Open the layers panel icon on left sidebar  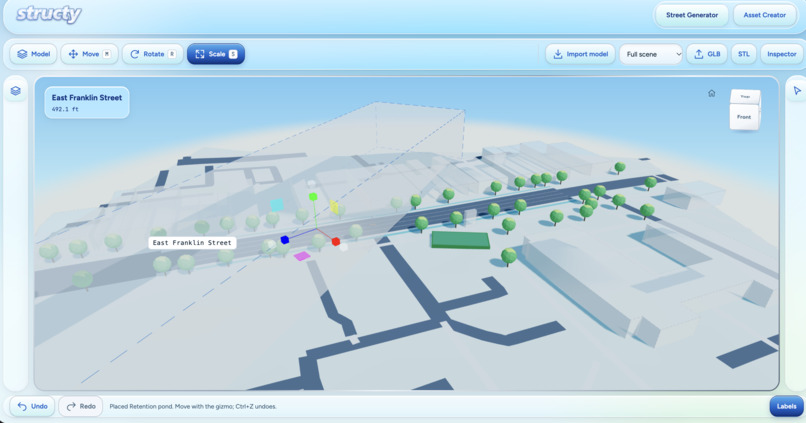tap(15, 91)
